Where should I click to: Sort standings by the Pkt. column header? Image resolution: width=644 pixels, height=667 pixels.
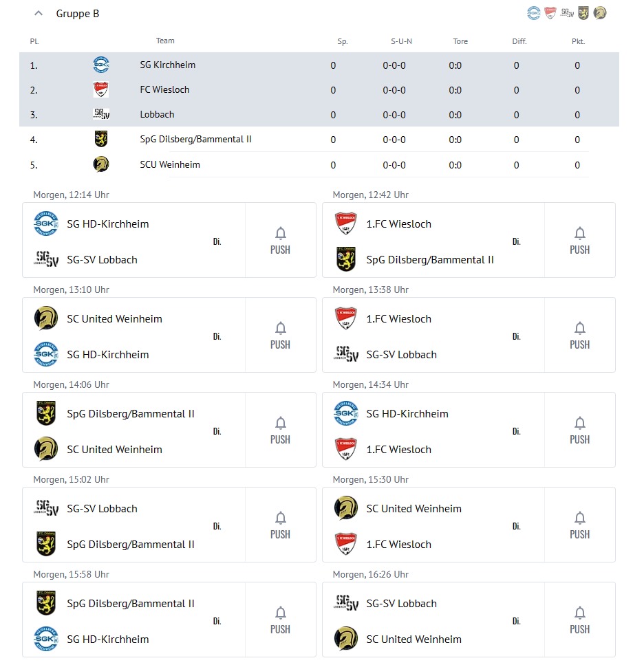(x=578, y=41)
